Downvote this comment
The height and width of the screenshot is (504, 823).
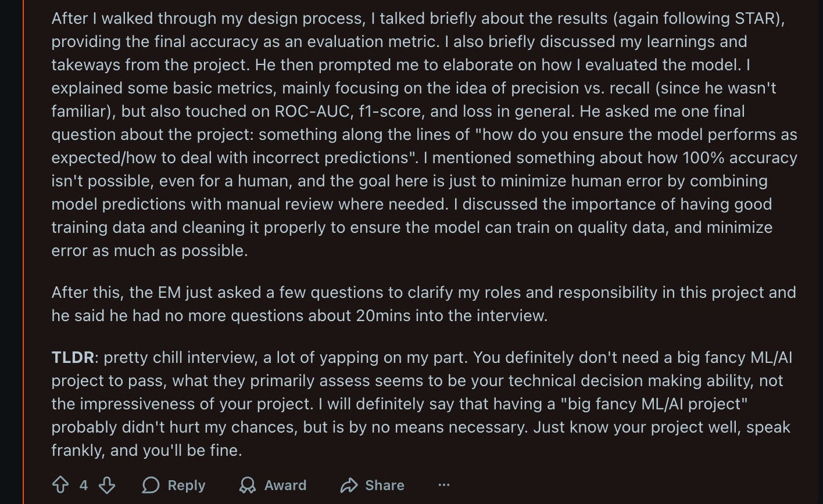pyautogui.click(x=106, y=485)
